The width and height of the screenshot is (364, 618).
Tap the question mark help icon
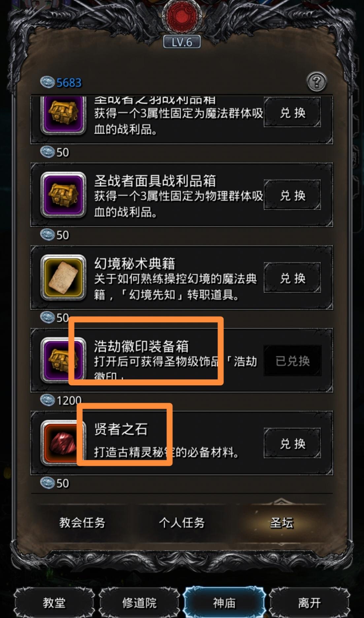(316, 82)
